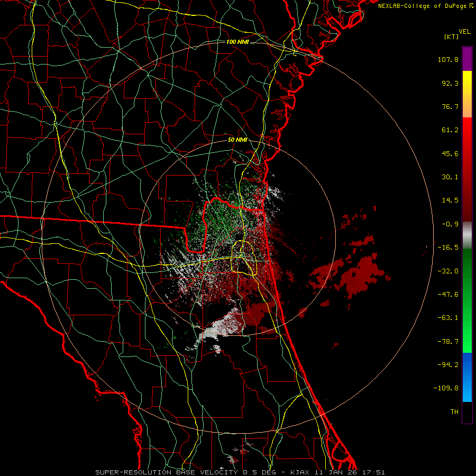
Task: Click the -63.1 velocity scale value
Action: (448, 318)
